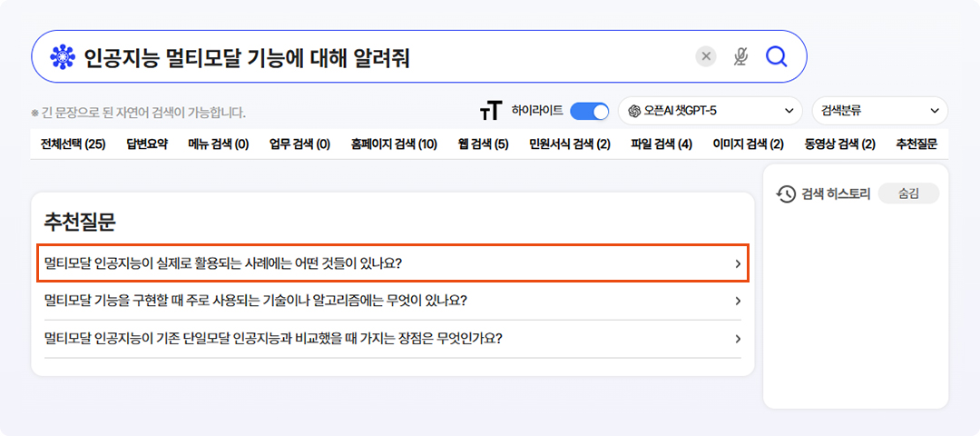The height and width of the screenshot is (436, 980).
Task: Select the 전체선택 (25) tab
Action: click(73, 144)
